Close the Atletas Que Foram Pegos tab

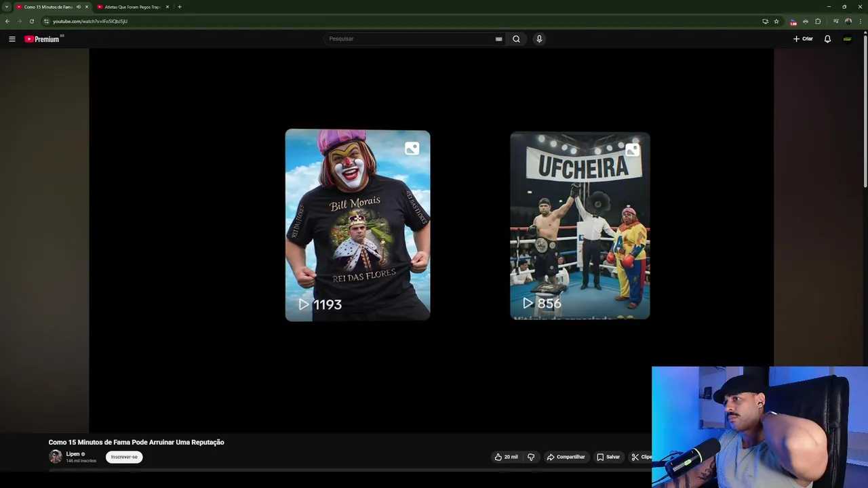[x=167, y=7]
